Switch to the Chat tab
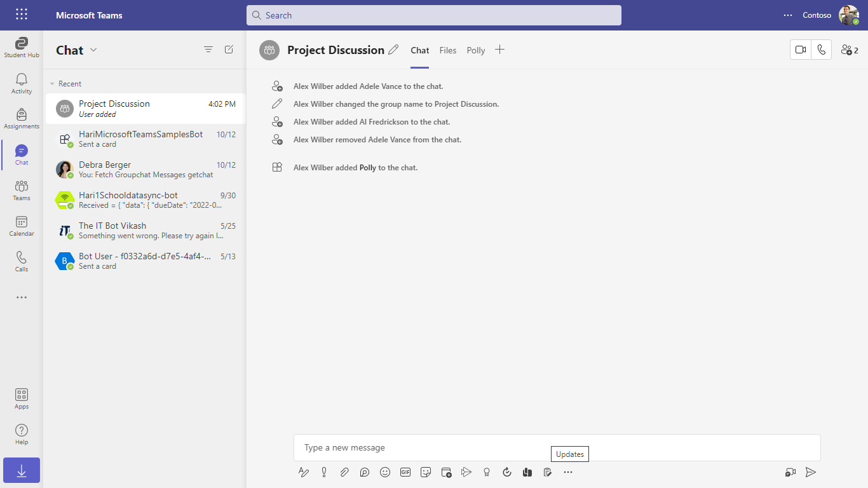The width and height of the screenshot is (868, 488). coord(420,50)
